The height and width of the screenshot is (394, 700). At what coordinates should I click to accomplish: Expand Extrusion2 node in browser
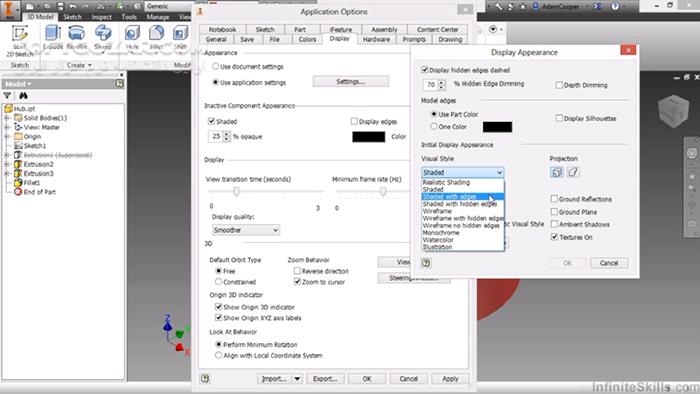coord(7,164)
